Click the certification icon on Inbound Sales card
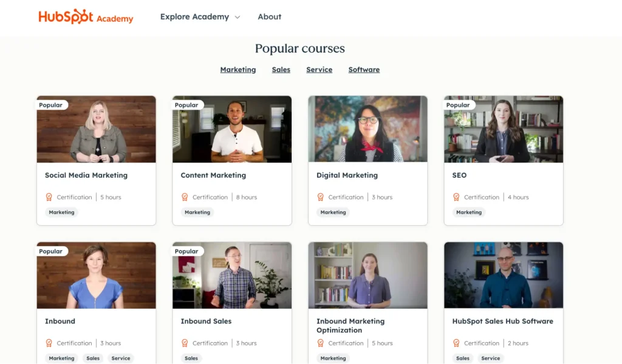 185,343
